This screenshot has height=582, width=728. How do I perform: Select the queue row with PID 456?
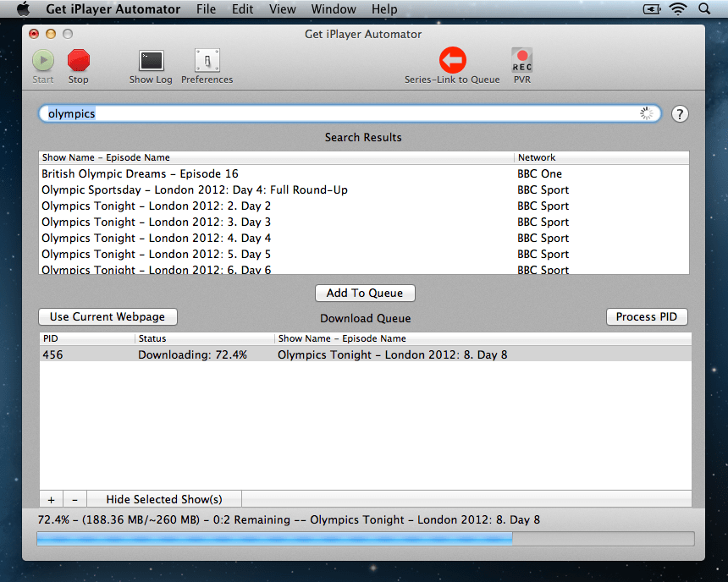366,354
